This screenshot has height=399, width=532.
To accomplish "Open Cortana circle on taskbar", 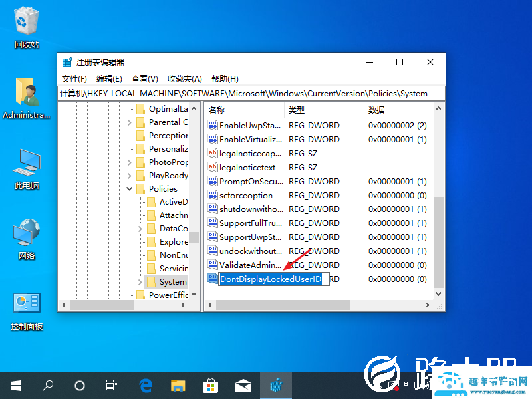I will 80,386.
